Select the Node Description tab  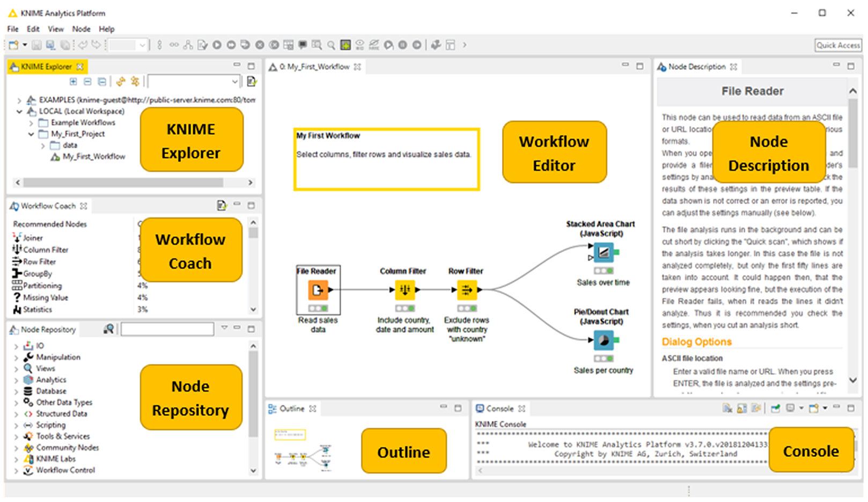click(x=697, y=67)
